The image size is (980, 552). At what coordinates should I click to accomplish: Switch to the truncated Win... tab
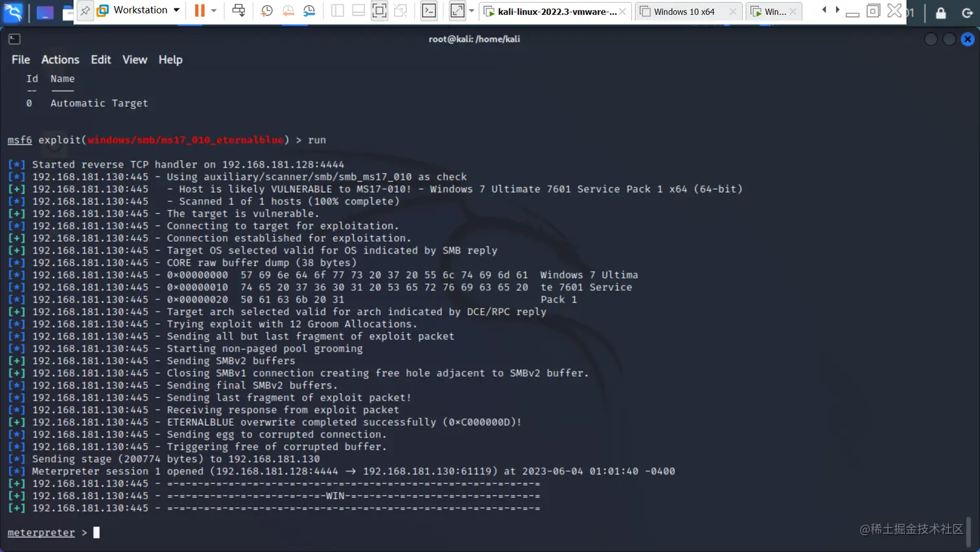pos(769,12)
